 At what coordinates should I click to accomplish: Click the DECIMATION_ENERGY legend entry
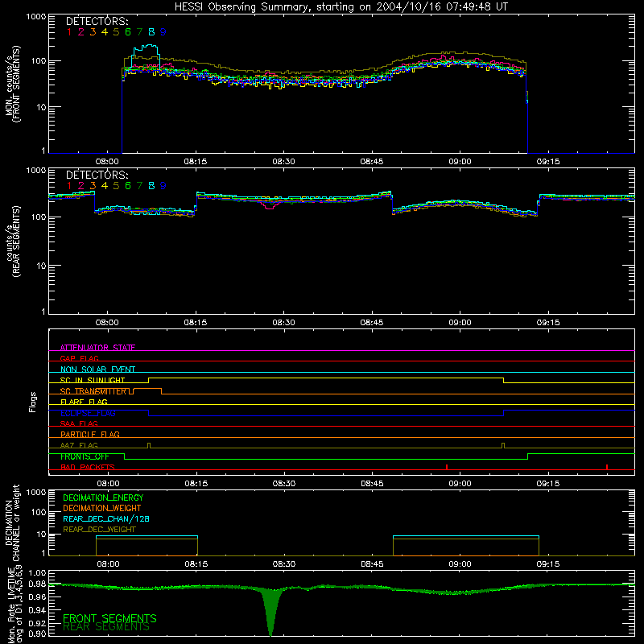coord(103,497)
